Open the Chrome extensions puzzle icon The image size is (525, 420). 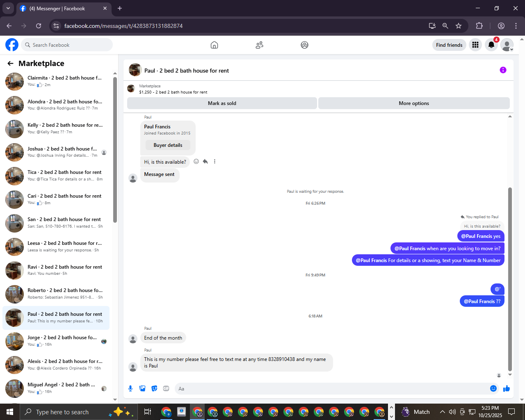[x=479, y=26]
